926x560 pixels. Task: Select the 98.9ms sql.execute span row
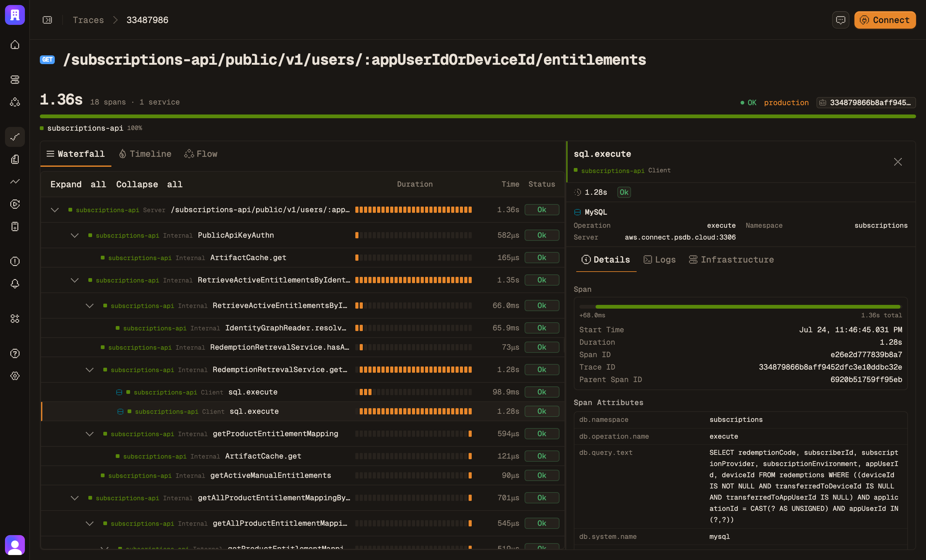[302, 392]
